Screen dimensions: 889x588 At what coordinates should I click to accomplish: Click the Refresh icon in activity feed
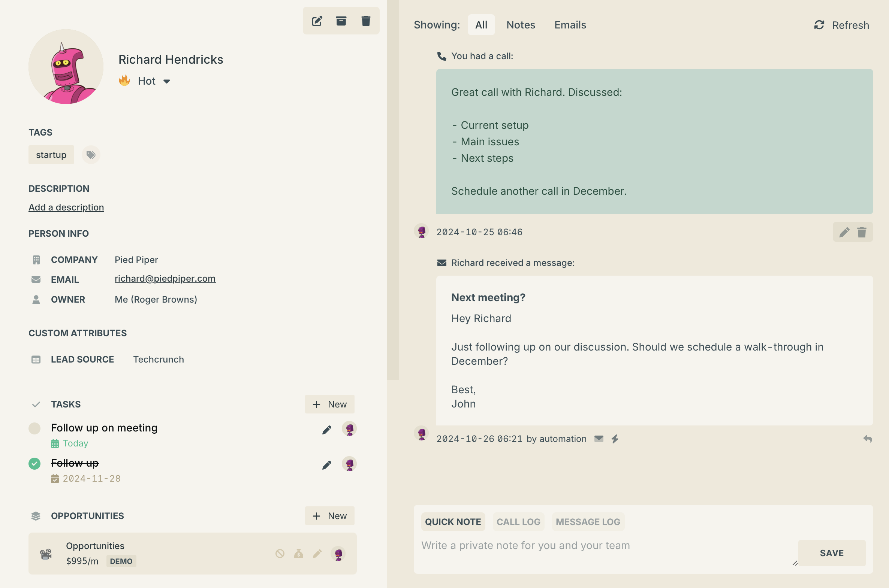(819, 25)
